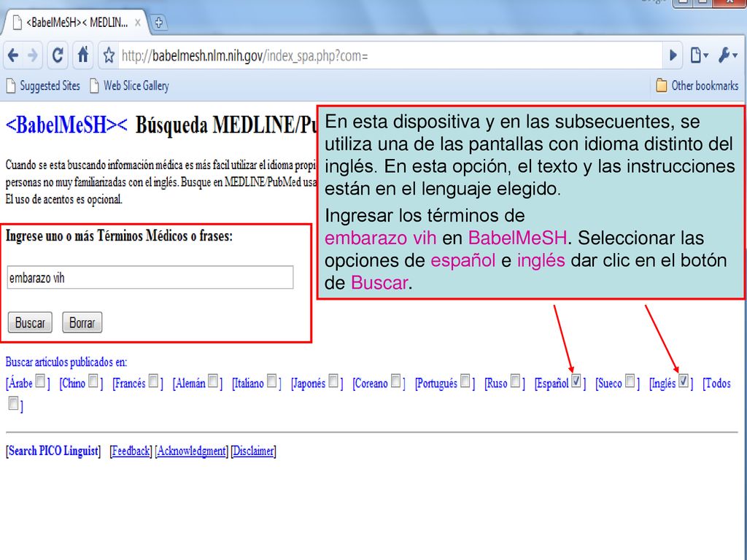Click the BabelMeSH title link
This screenshot has height=560, width=747.
point(66,125)
